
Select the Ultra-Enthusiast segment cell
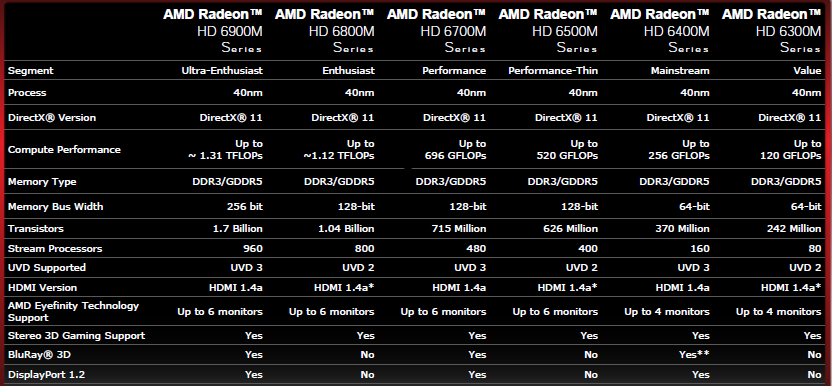(x=222, y=71)
